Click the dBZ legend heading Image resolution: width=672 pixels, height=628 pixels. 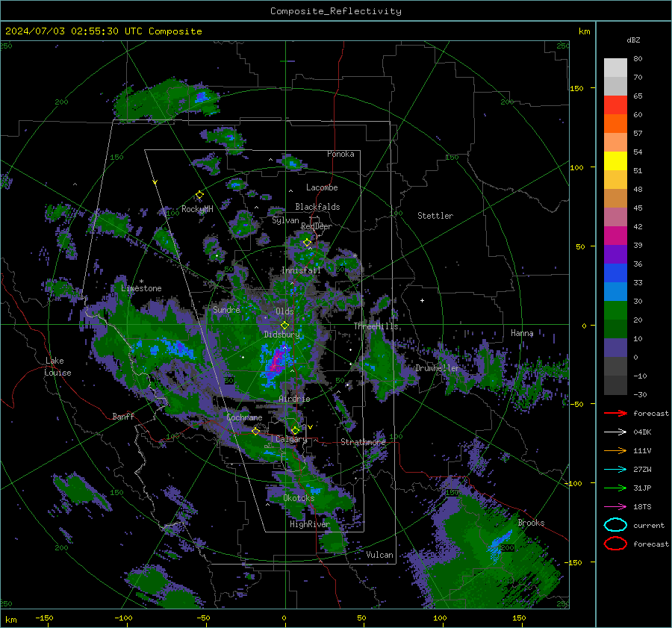tap(633, 40)
